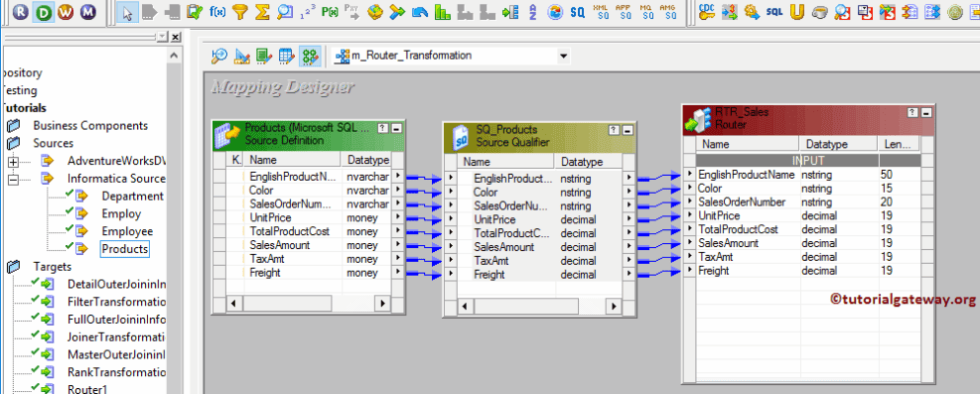This screenshot has height=394, width=980.
Task: Open help on SQ_Products Source Qualifier
Action: click(x=614, y=130)
